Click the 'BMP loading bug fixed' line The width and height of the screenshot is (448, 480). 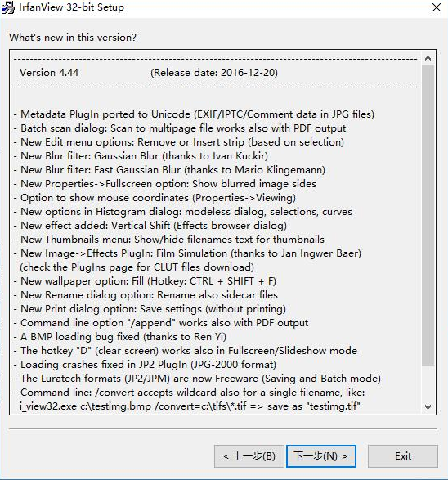coord(120,337)
